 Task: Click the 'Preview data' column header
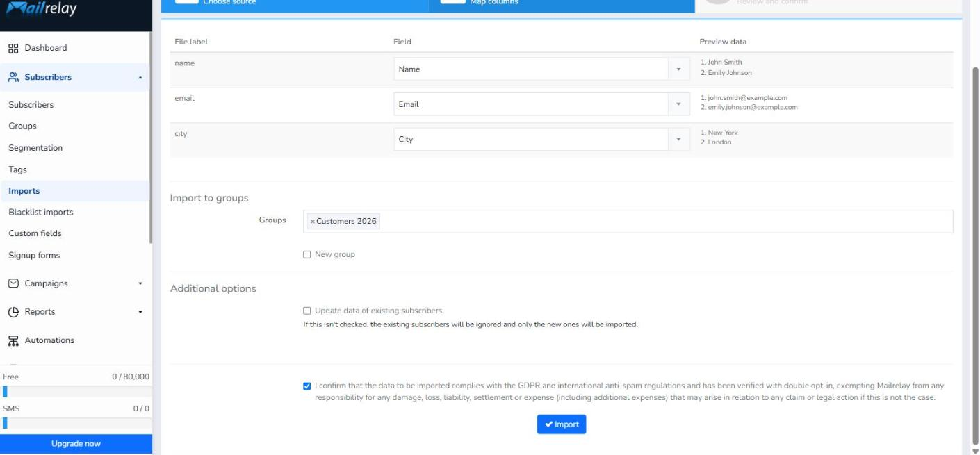tap(723, 42)
